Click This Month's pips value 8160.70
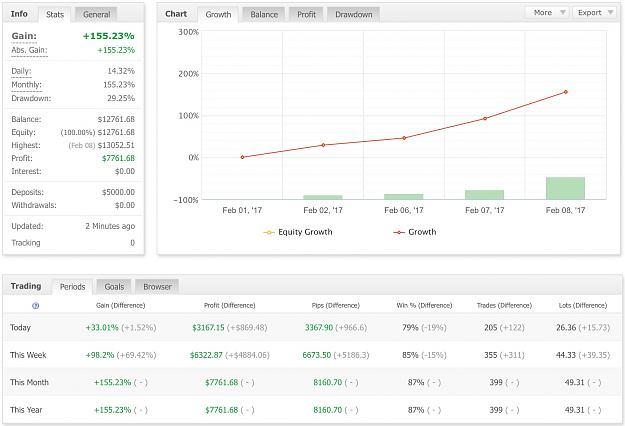This screenshot has width=625, height=426. click(328, 383)
